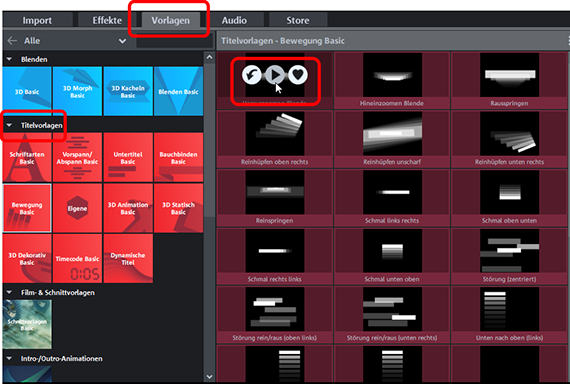Collapse the Intro-/Outro-Animationen section
Screen dimensions: 570x384
coord(9,359)
